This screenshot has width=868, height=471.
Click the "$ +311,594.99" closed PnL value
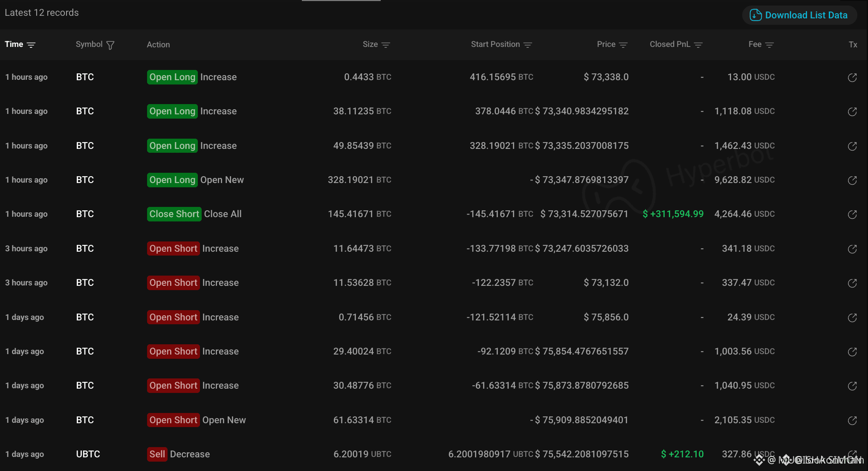pos(673,214)
